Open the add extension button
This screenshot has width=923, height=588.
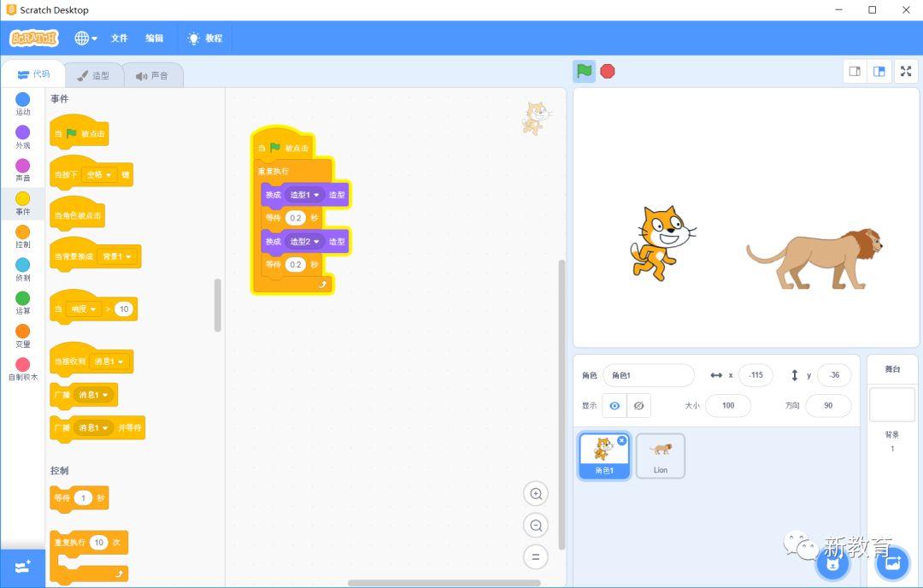click(x=22, y=567)
